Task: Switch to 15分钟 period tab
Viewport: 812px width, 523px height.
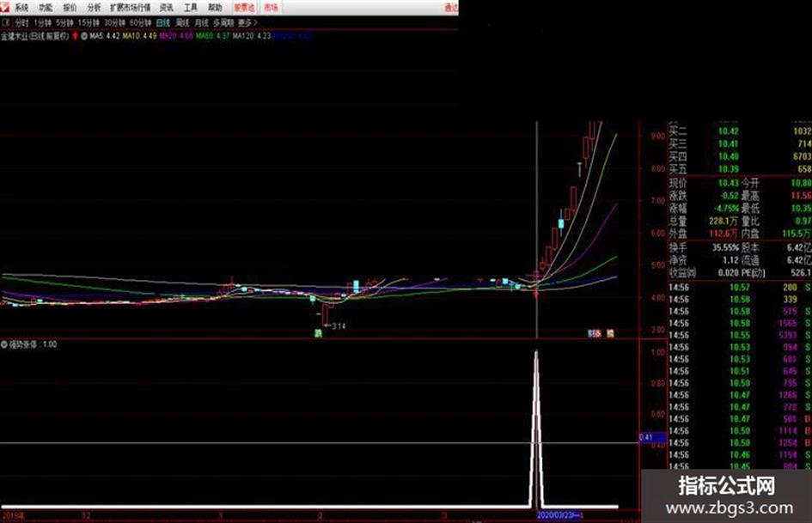Action: click(x=89, y=23)
